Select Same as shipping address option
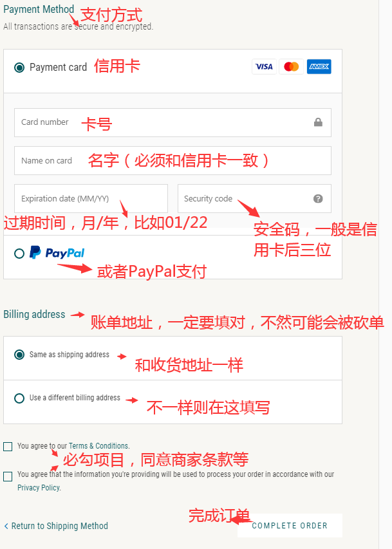Viewport: 392px width, 549px height. point(19,355)
